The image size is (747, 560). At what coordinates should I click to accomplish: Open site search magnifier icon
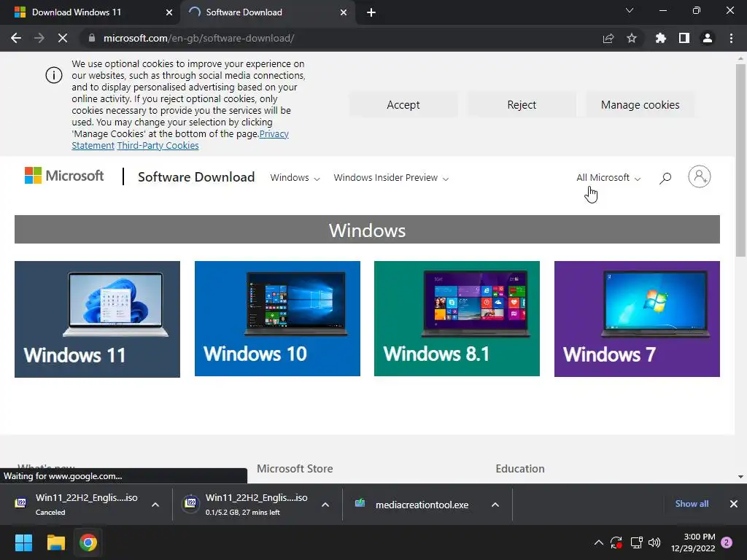pyautogui.click(x=665, y=178)
